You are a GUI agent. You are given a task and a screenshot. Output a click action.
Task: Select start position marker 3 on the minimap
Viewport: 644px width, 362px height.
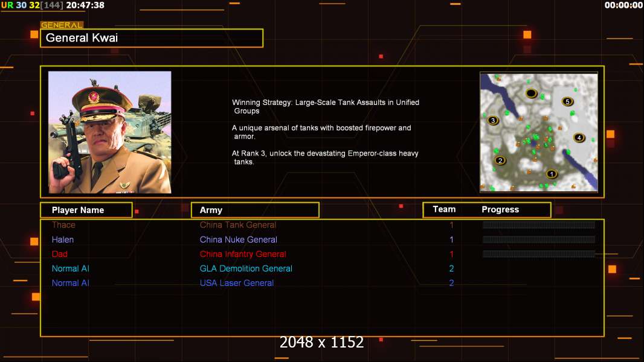(493, 121)
